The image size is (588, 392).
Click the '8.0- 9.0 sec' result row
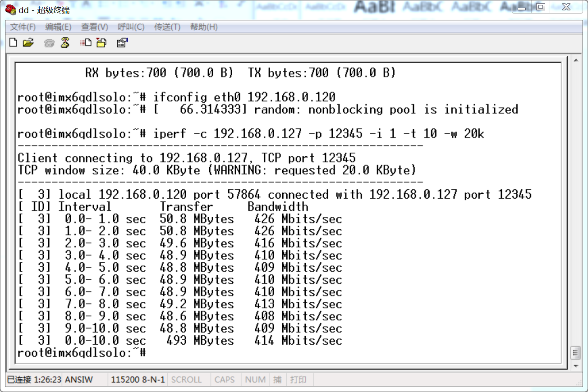180,316
